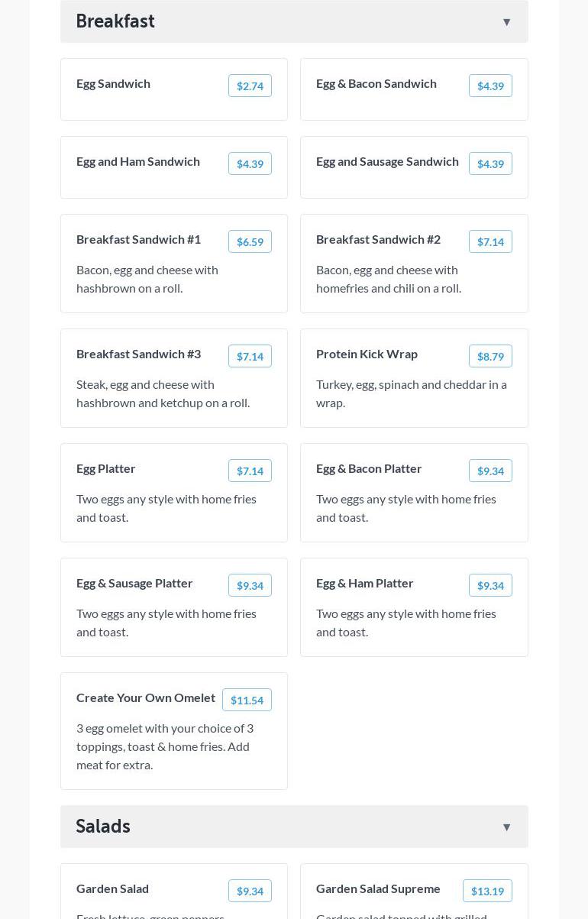Select Breakfast Sandwich #2 $7.14 price
The image size is (588, 919).
click(x=490, y=241)
